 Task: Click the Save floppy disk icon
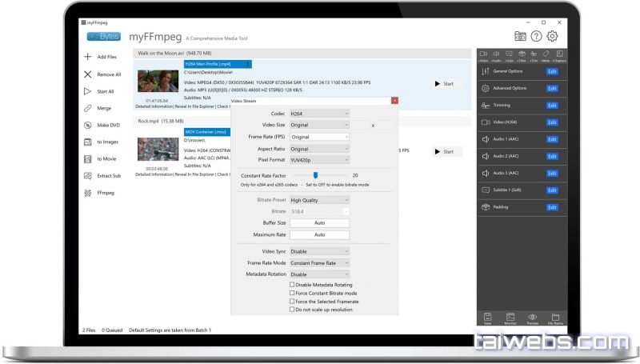pyautogui.click(x=487, y=318)
